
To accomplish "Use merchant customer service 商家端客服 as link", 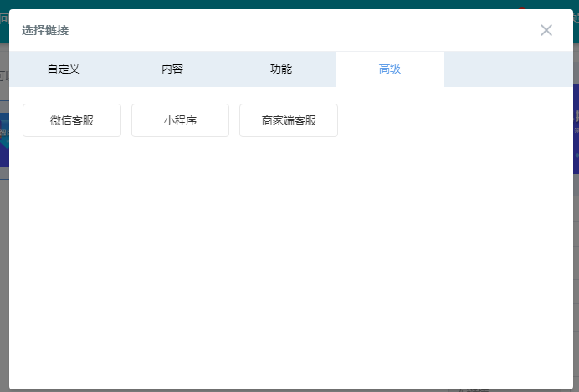I will click(x=289, y=120).
